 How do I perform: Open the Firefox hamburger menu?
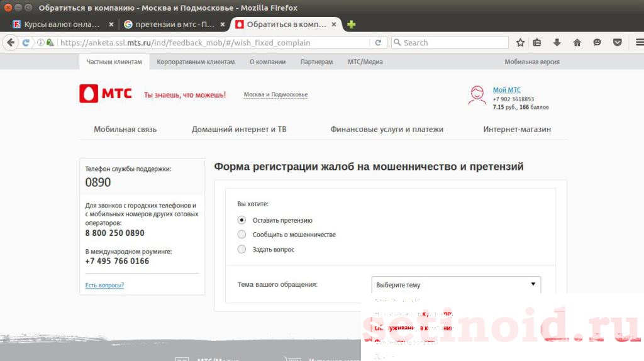coord(640,42)
